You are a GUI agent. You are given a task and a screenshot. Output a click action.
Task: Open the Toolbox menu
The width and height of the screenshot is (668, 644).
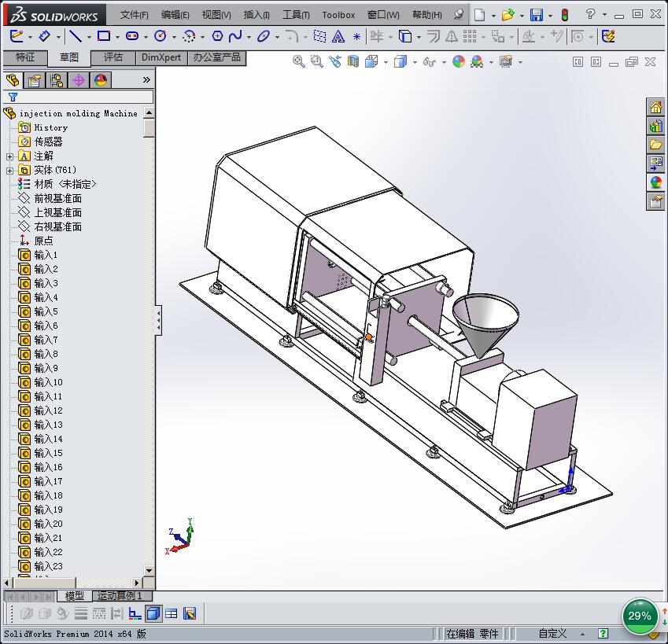pyautogui.click(x=338, y=15)
